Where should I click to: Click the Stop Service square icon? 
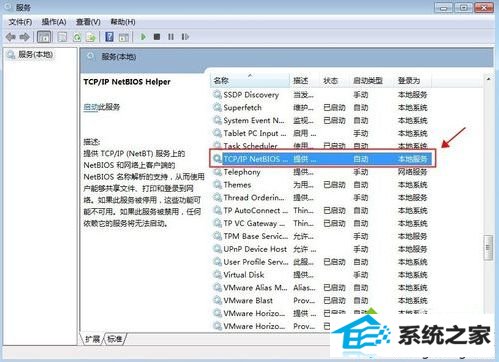157,37
